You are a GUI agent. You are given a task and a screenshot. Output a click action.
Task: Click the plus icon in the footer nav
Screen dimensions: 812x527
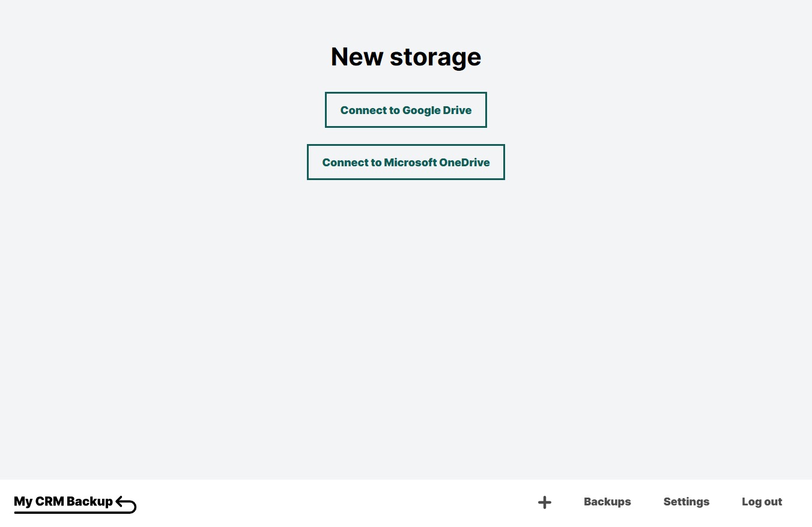pos(545,502)
